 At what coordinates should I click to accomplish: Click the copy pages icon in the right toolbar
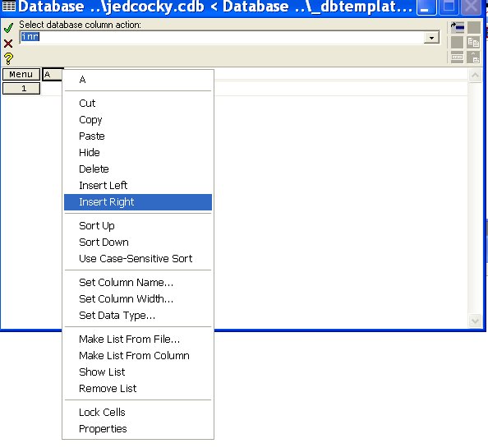tap(474, 43)
